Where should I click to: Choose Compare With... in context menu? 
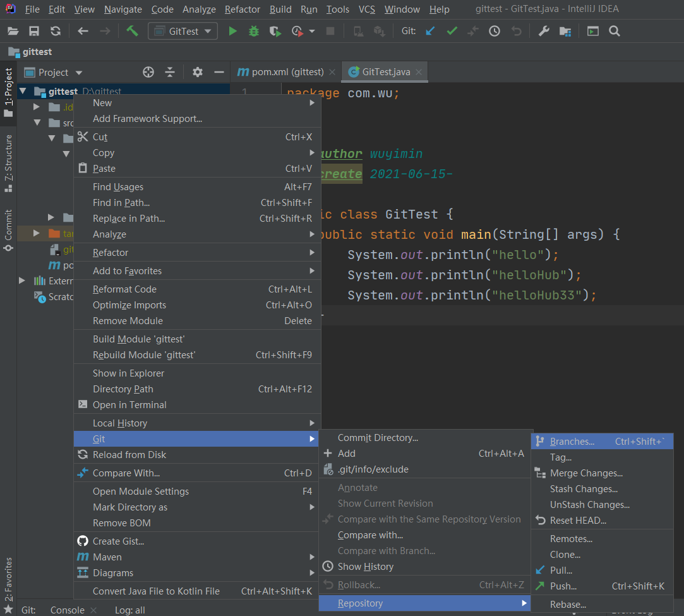tap(197, 473)
